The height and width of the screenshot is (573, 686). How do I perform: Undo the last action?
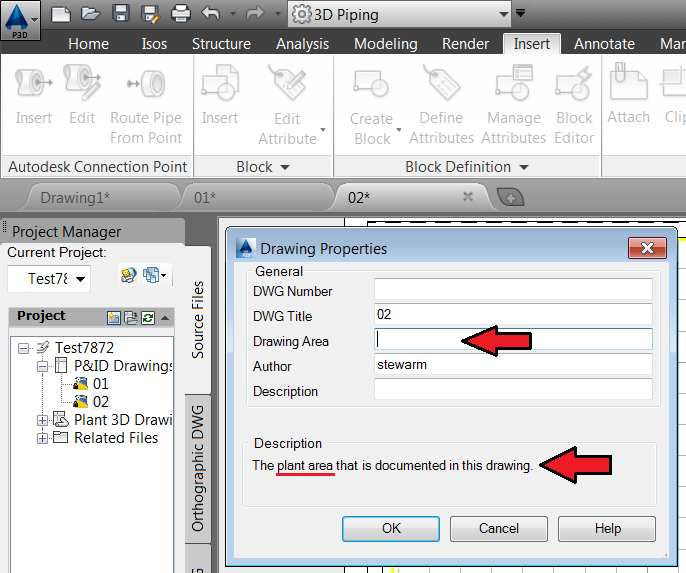click(x=211, y=14)
